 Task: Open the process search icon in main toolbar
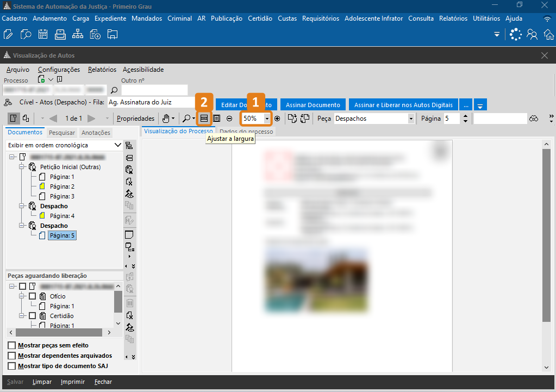(x=26, y=34)
